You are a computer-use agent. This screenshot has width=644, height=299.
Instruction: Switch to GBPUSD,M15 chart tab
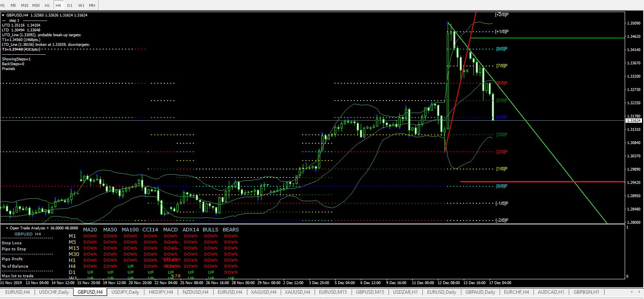[x=370, y=292]
